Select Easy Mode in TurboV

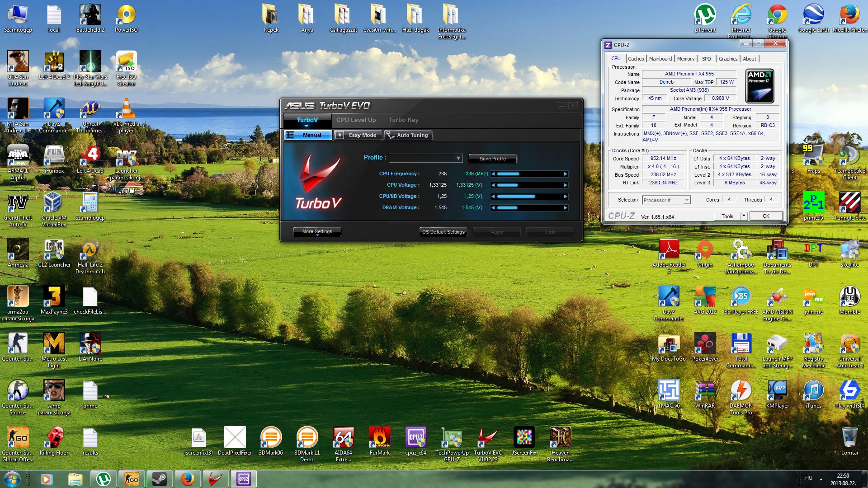pos(358,135)
